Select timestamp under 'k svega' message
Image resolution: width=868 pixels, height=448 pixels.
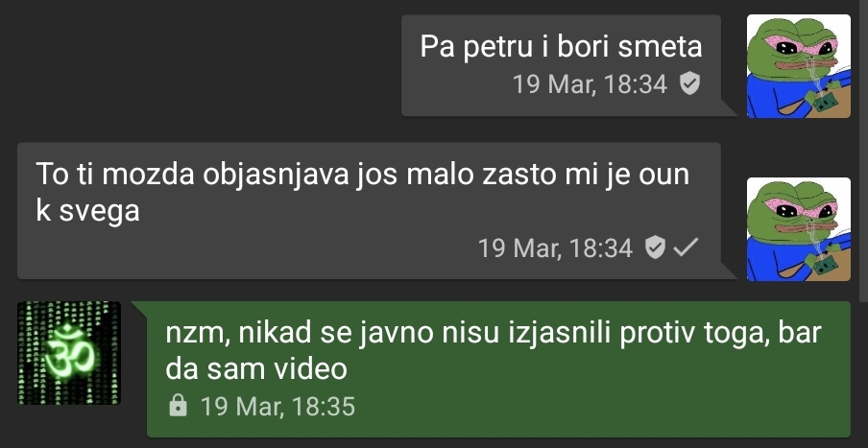pos(555,248)
